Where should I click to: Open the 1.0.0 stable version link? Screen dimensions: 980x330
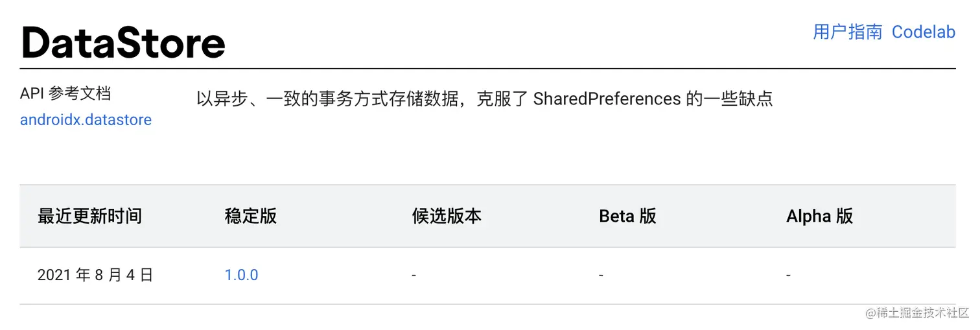click(x=241, y=275)
